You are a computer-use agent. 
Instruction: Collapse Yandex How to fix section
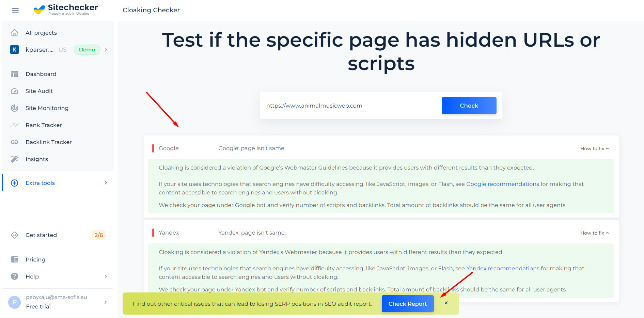[595, 233]
